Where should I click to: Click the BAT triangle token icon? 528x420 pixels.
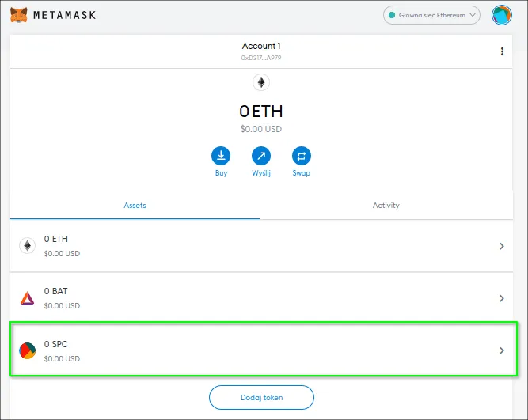[27, 298]
